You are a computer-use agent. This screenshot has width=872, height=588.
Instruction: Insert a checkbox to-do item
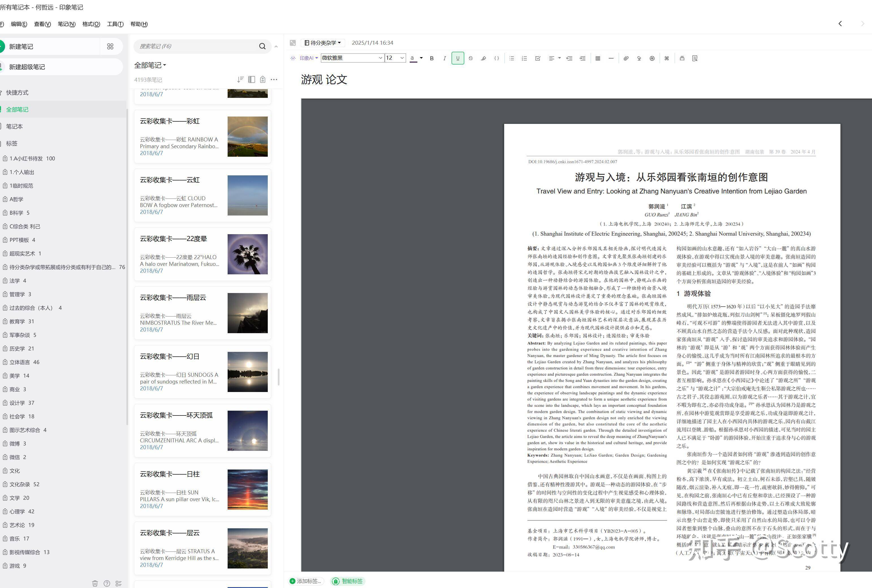click(x=538, y=58)
